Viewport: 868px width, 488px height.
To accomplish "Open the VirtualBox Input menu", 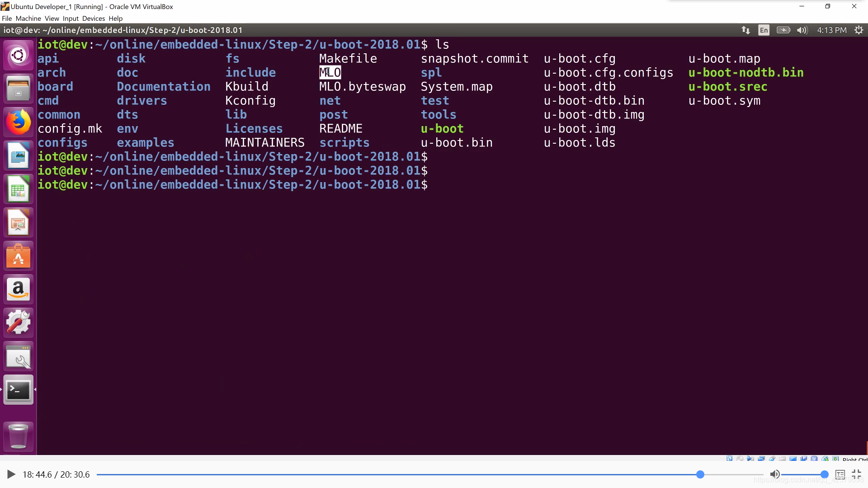I will click(x=71, y=19).
